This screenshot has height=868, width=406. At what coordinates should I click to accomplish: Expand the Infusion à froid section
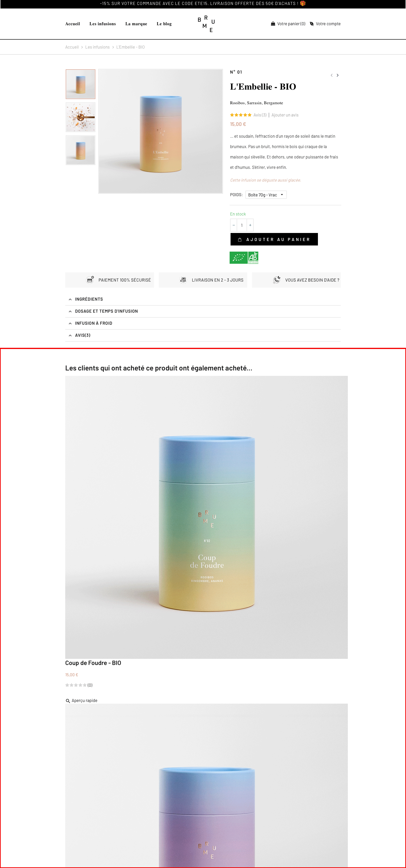pos(203,323)
